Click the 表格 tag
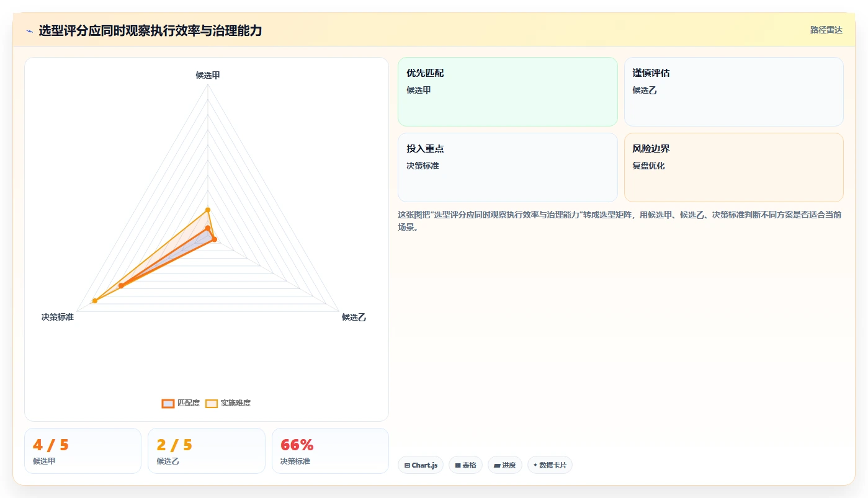The width and height of the screenshot is (868, 498). 465,465
